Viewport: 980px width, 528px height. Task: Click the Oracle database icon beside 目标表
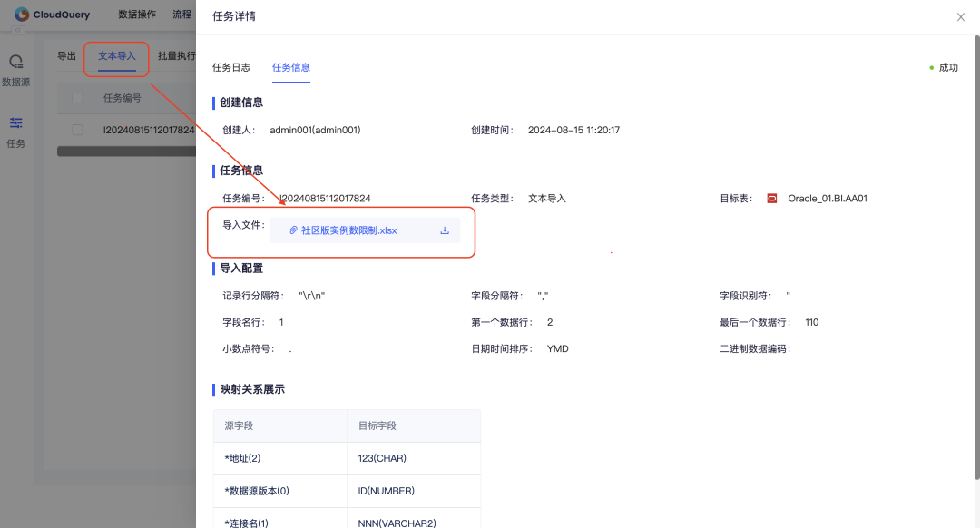[x=772, y=198]
